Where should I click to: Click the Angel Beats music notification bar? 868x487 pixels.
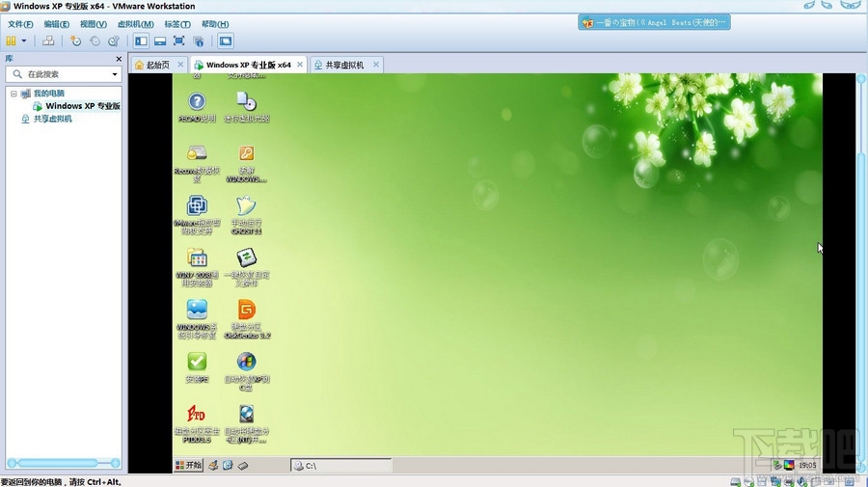click(654, 23)
